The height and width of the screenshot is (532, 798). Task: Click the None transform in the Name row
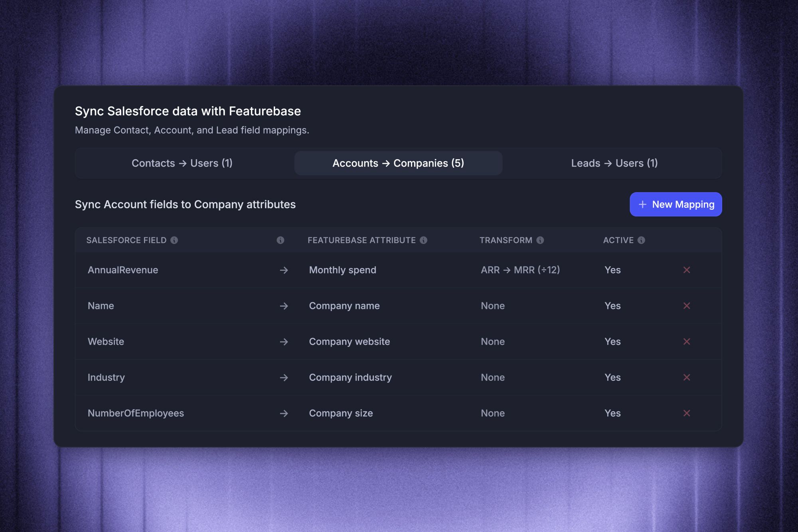(493, 306)
